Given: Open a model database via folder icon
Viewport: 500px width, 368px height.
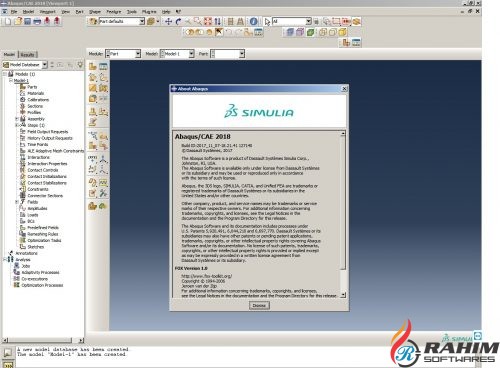Looking at the screenshot, I should click(x=18, y=22).
